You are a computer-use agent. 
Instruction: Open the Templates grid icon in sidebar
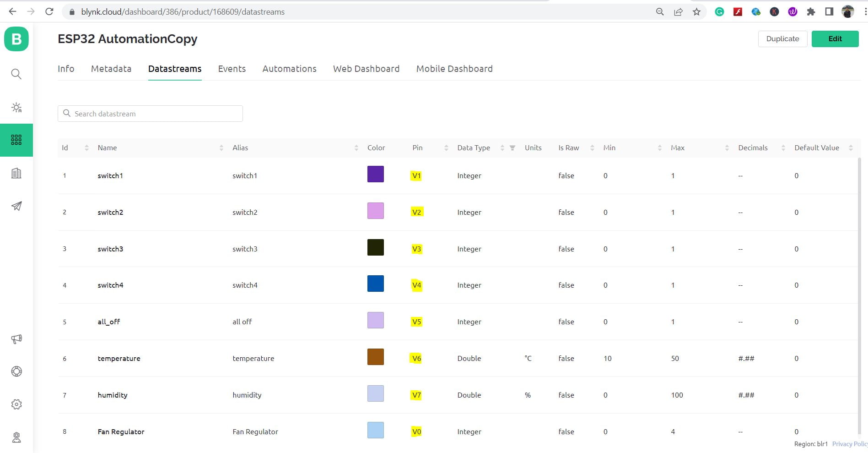tap(16, 140)
